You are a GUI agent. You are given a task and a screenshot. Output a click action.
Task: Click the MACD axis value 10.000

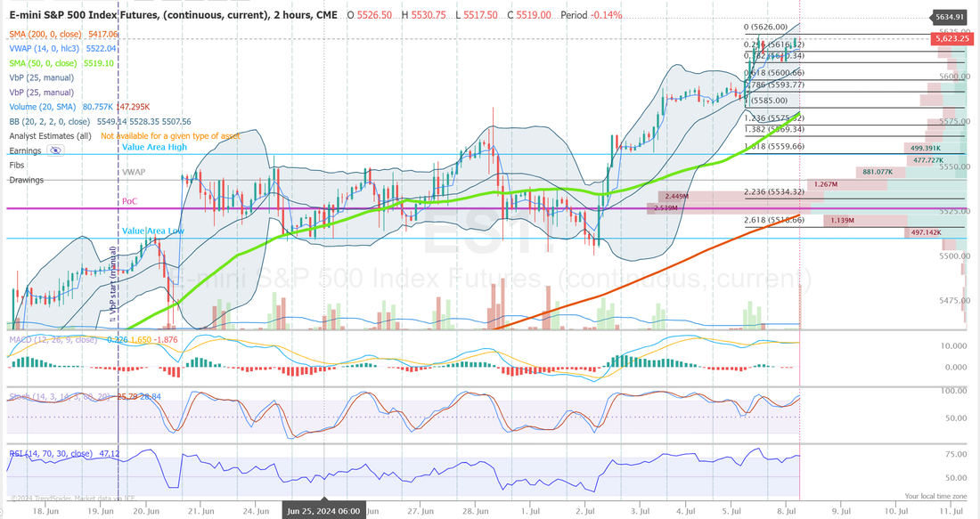pos(956,345)
